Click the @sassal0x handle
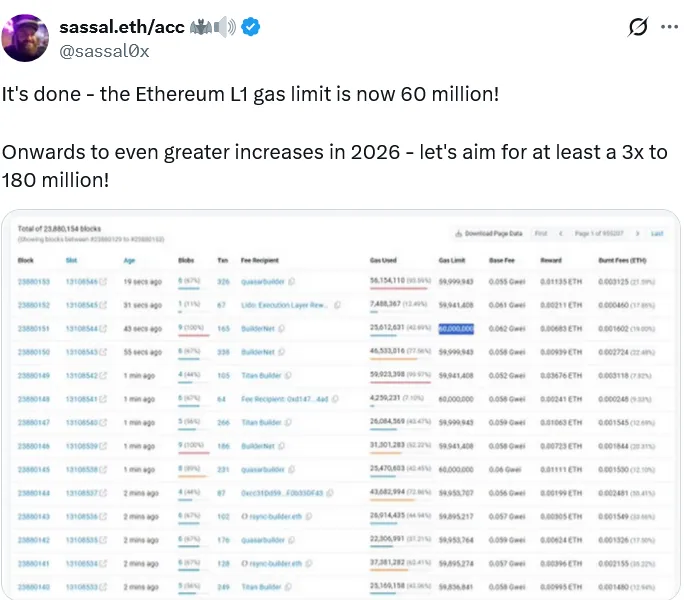The width and height of the screenshot is (684, 600). pyautogui.click(x=104, y=50)
